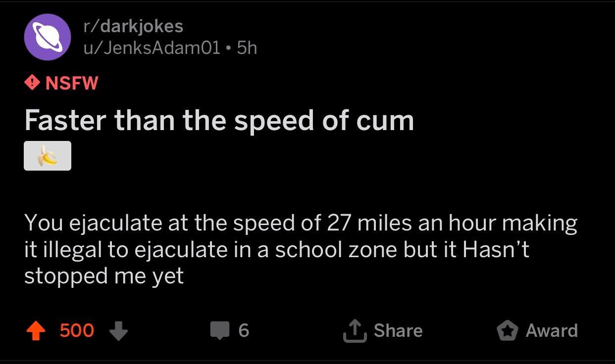Click the banana emoji attachment icon
The height and width of the screenshot is (364, 615).
[48, 155]
